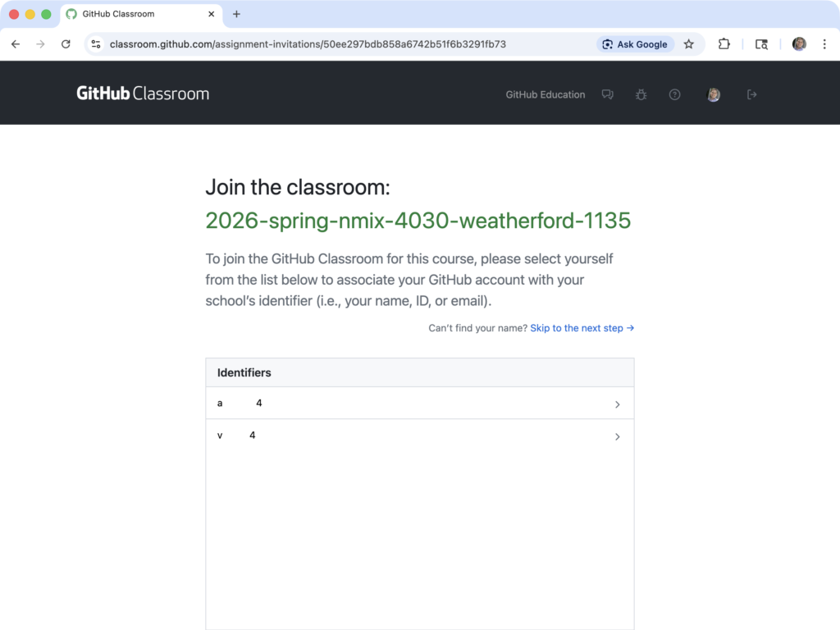Bookmark the page with the star icon
The width and height of the screenshot is (840, 630).
tap(689, 44)
